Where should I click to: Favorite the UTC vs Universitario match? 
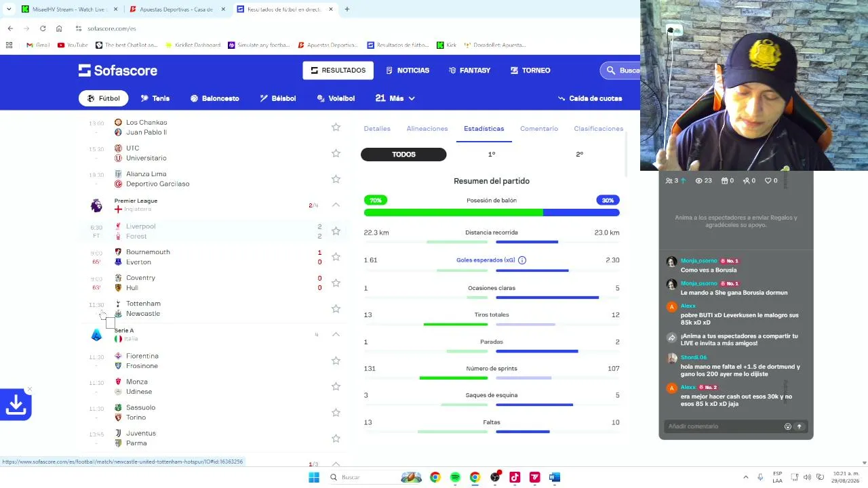(336, 153)
